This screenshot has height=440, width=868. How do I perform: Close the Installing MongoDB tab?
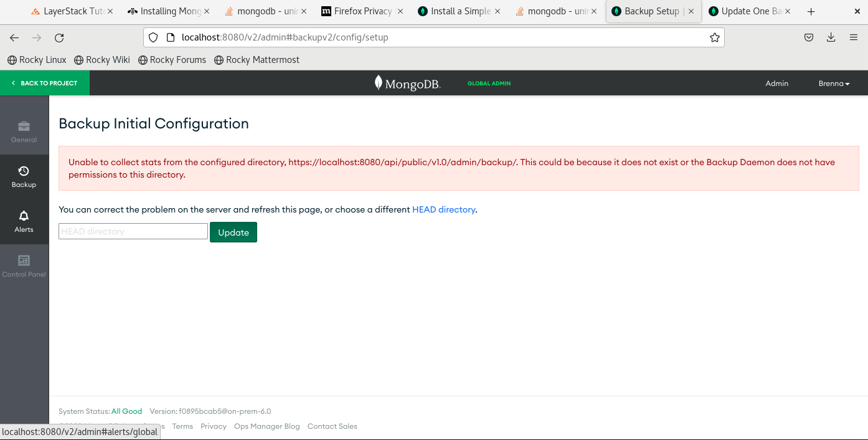coord(207,11)
